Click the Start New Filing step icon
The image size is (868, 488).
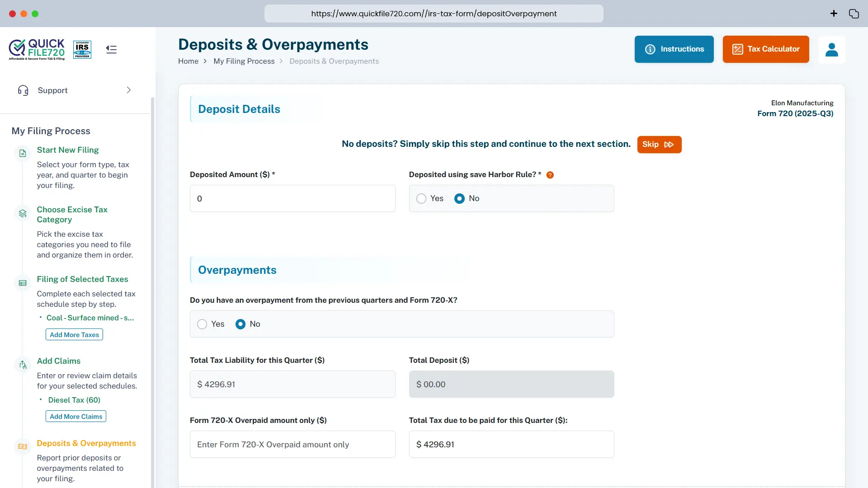(x=23, y=154)
